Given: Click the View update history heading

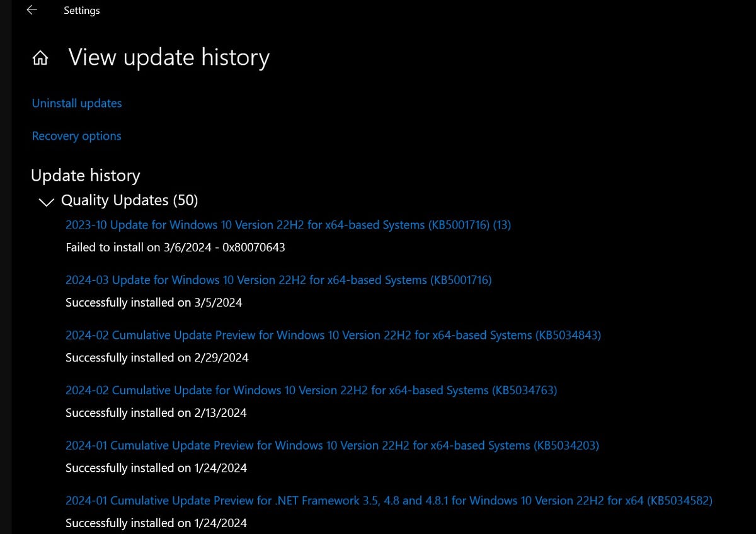Looking at the screenshot, I should click(168, 57).
